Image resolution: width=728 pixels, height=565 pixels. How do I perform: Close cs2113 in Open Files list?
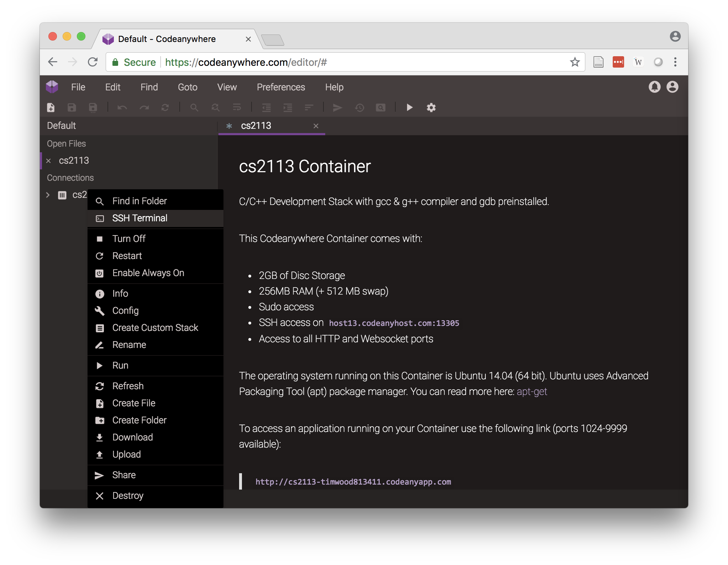tap(49, 161)
